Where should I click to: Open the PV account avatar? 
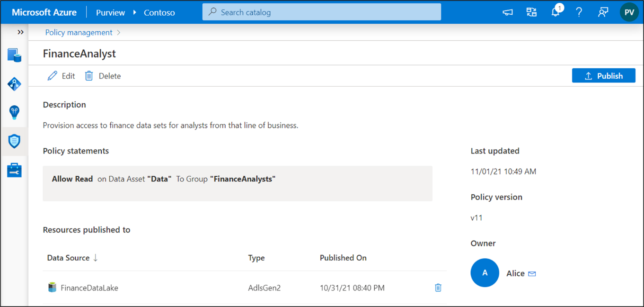point(629,12)
